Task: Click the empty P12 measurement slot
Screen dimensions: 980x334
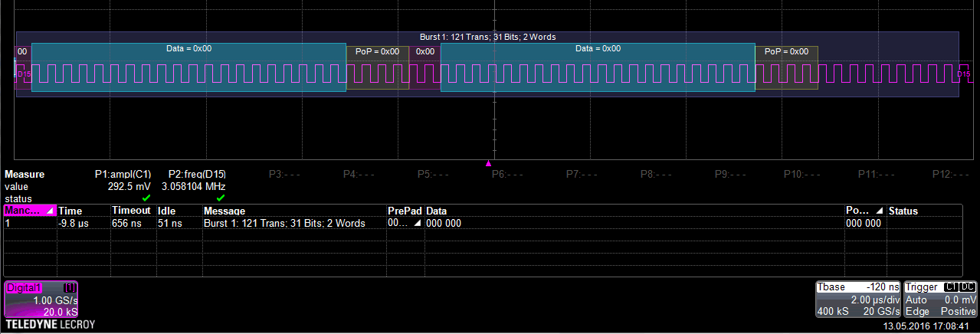Action: [x=951, y=174]
